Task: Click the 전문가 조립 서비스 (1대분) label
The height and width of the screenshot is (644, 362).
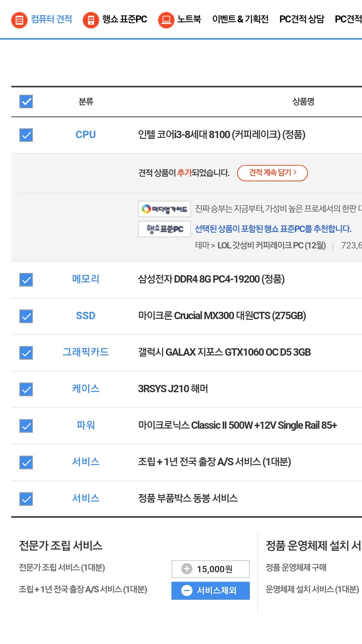Action: pos(62,568)
